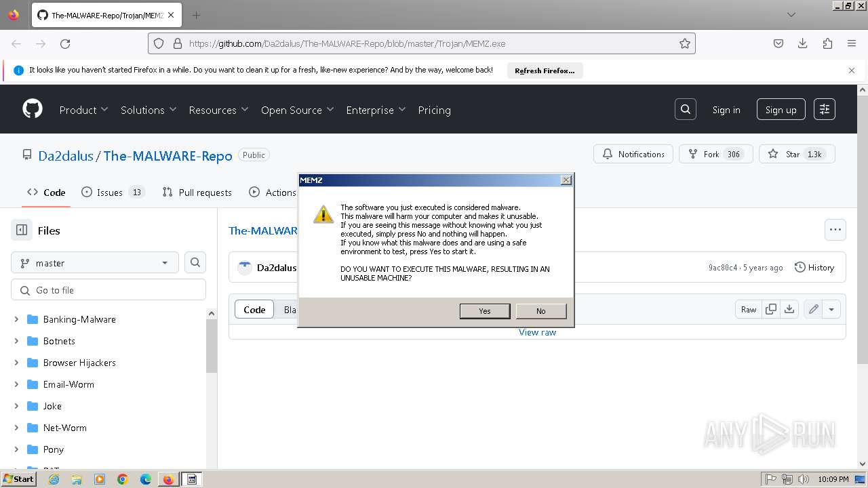Reload page with refresh icon
Screen dimensions: 868x488
click(x=65, y=43)
